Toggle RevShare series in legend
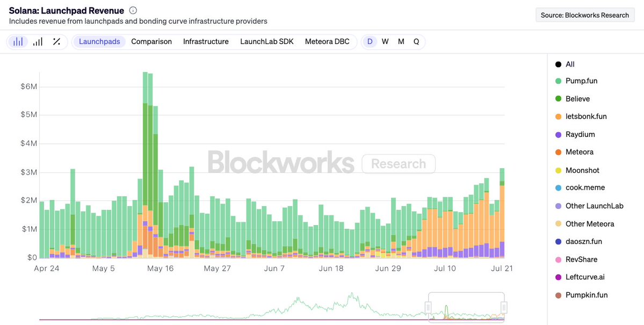 pyautogui.click(x=576, y=259)
